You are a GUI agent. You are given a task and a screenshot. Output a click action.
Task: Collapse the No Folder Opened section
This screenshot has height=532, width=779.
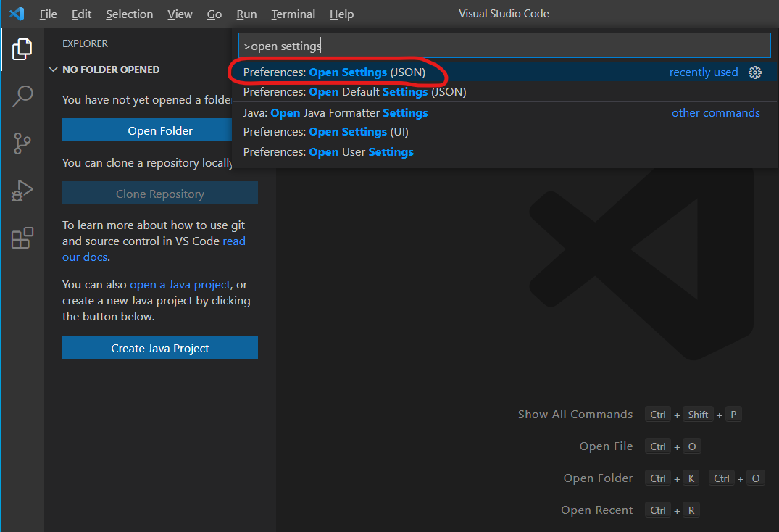pos(53,70)
